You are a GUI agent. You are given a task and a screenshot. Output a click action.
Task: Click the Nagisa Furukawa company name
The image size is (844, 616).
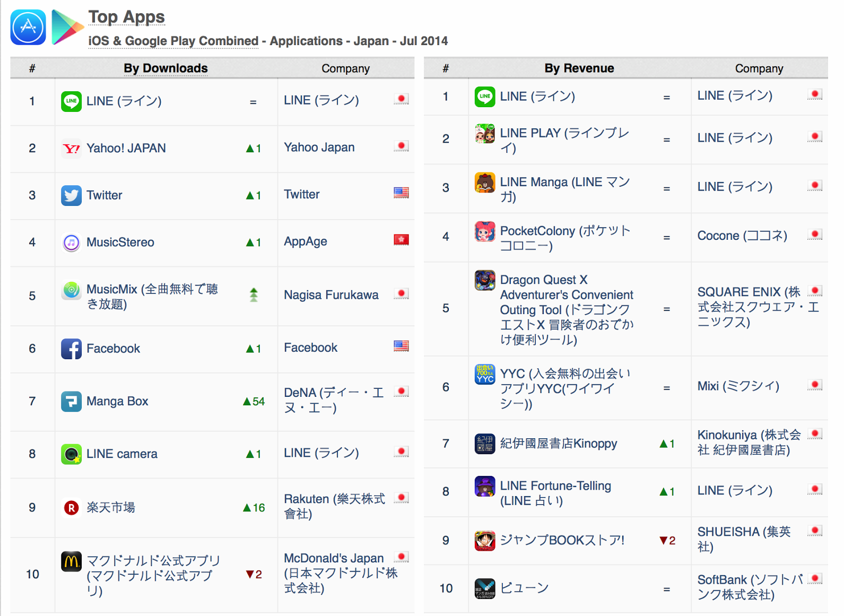(331, 294)
